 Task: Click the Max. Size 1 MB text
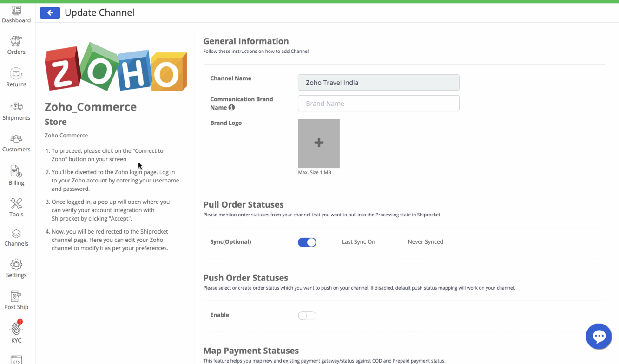tap(315, 173)
